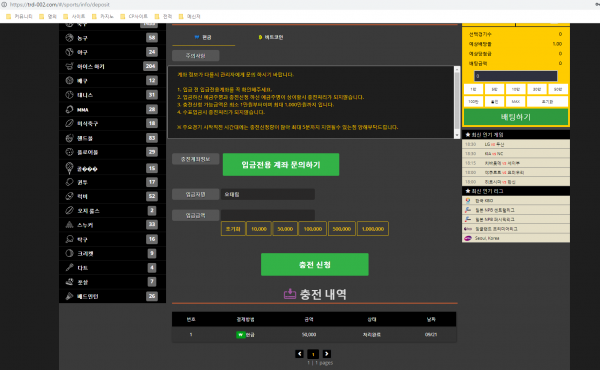Image resolution: width=600 pixels, height=370 pixels.
Task: Click the Seoul, Korea tournament logo
Action: [x=468, y=238]
